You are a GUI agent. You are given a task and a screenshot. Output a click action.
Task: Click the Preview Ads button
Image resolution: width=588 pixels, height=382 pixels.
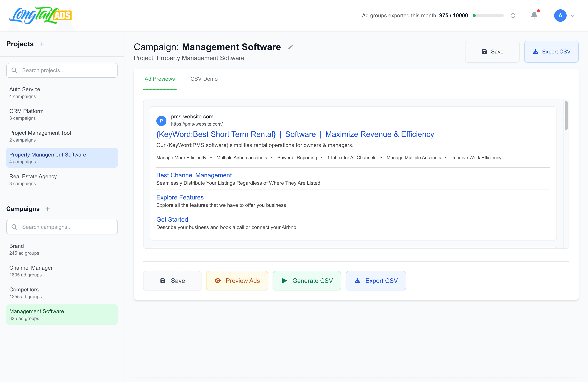(237, 281)
